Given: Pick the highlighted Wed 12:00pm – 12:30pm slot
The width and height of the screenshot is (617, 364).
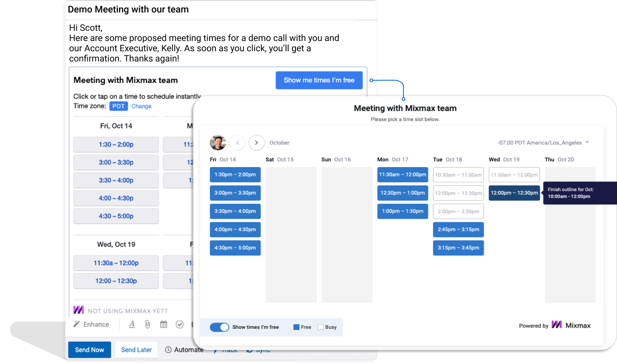Looking at the screenshot, I should pyautogui.click(x=514, y=193).
